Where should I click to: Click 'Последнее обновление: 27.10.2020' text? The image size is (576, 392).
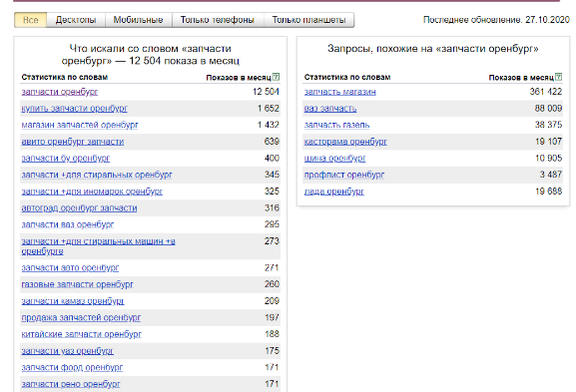[x=496, y=20]
